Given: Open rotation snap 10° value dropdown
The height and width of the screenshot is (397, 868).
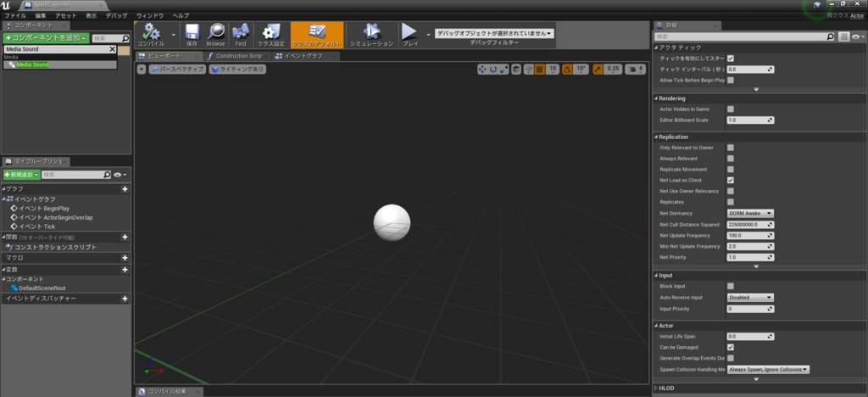Looking at the screenshot, I should [x=581, y=70].
